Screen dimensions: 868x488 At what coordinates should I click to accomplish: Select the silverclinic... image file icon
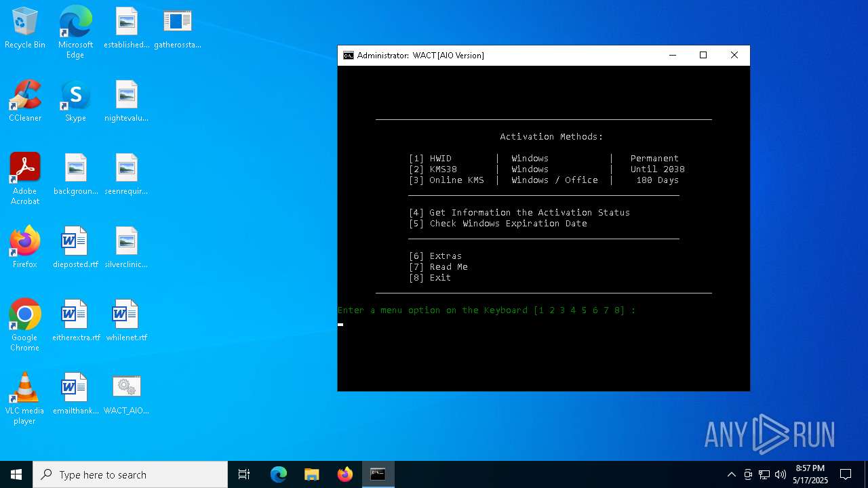(x=126, y=248)
